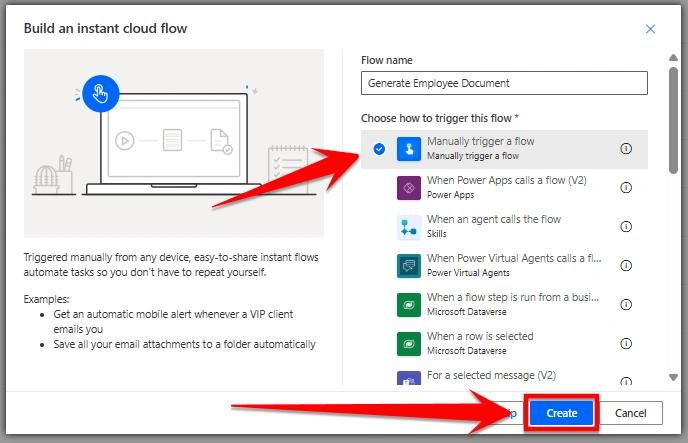Click the Create button
Image resolution: width=688 pixels, height=443 pixels.
(561, 413)
